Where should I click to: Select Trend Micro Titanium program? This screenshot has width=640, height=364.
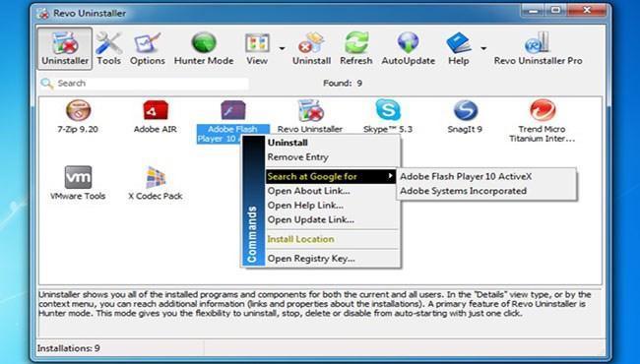[543, 121]
